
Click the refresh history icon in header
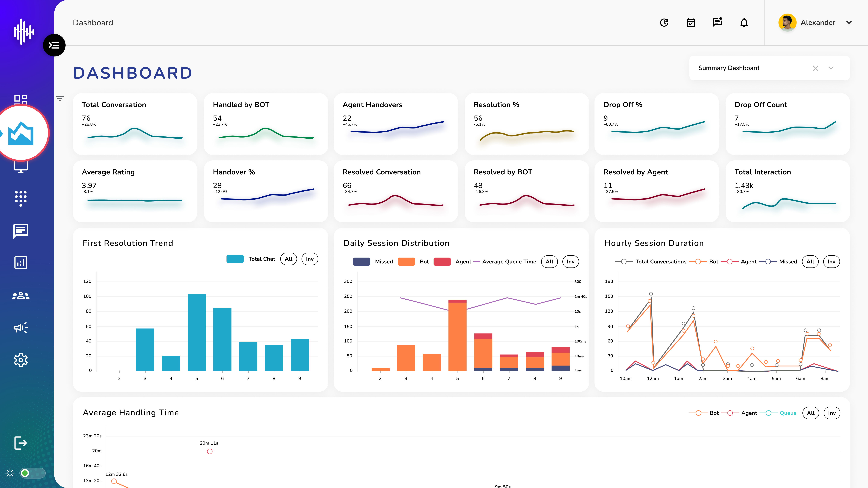click(664, 23)
